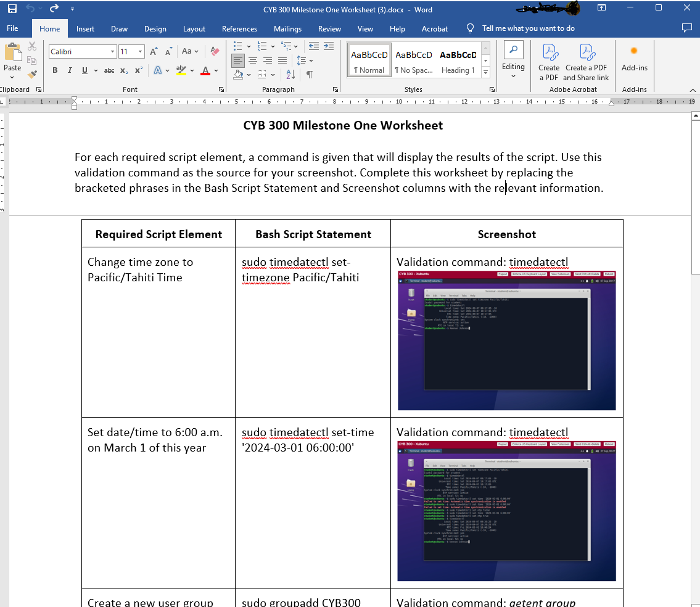Open the Mailings tab

pyautogui.click(x=287, y=28)
